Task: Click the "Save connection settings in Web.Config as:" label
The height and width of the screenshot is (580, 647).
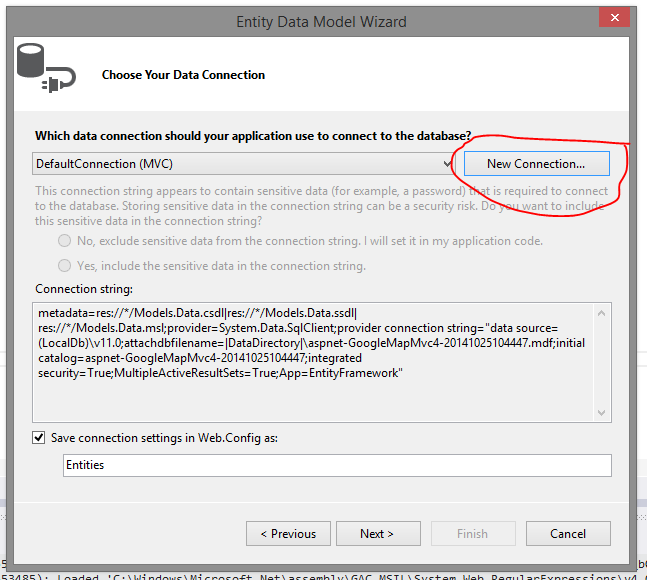Action: pyautogui.click(x=164, y=438)
